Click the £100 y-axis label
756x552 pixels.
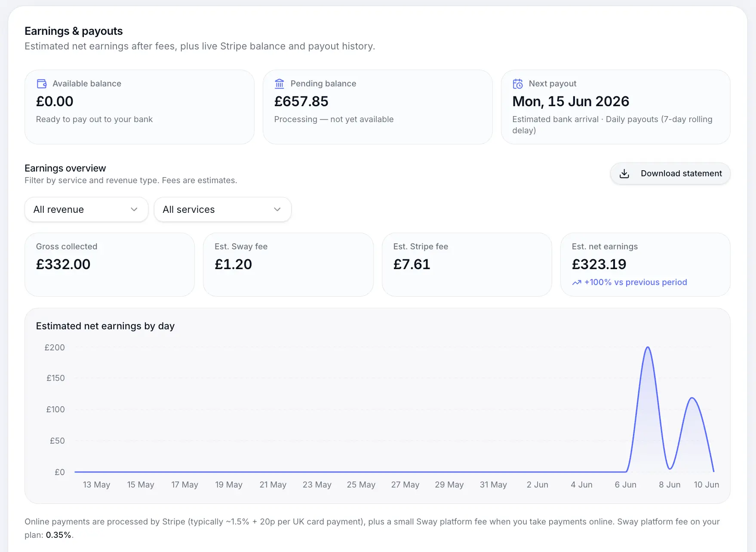tap(55, 409)
